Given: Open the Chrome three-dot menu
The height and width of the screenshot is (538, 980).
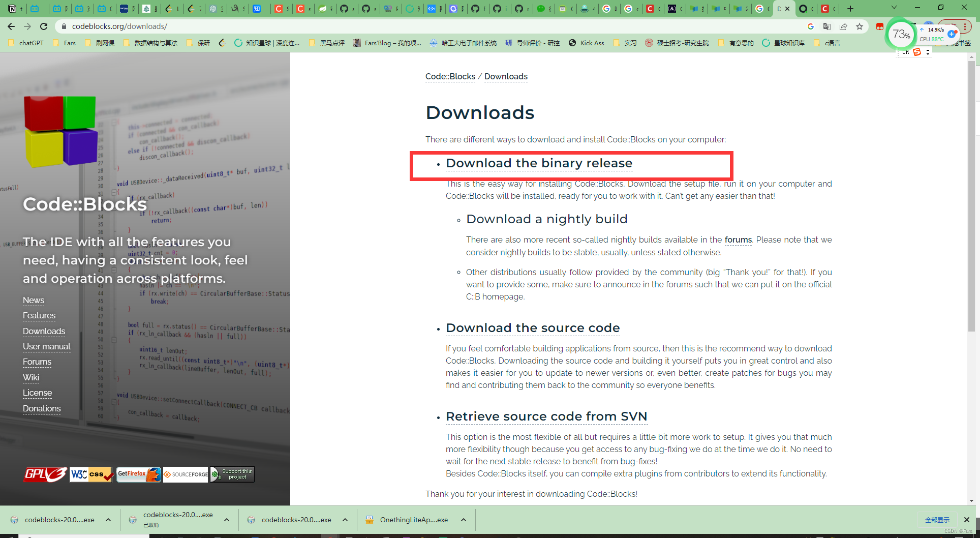Looking at the screenshot, I should pos(964,26).
